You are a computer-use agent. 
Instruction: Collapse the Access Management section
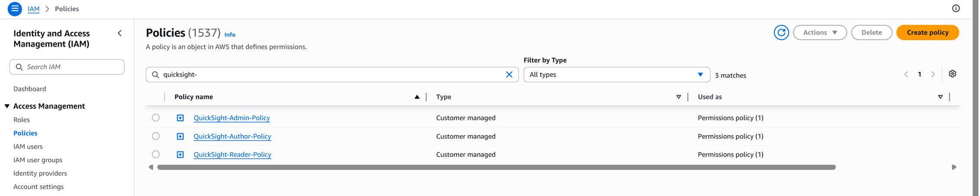(x=7, y=106)
